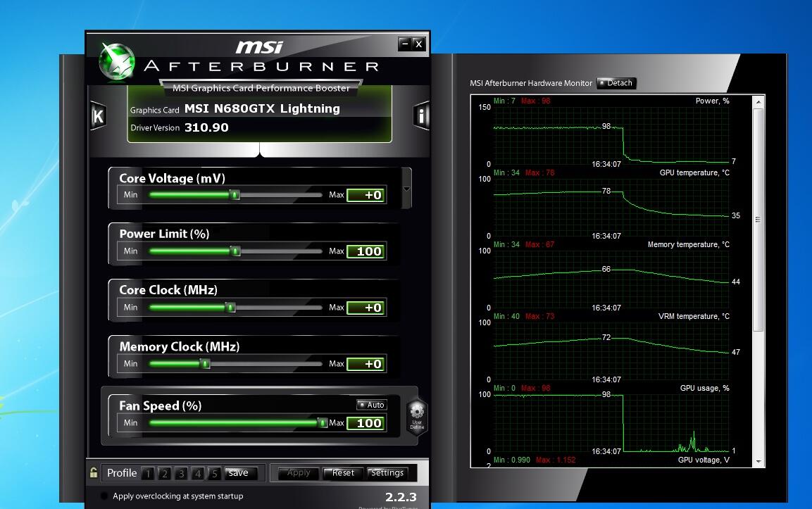Click the Power, % graph label
This screenshot has height=509, width=812.
coord(712,101)
